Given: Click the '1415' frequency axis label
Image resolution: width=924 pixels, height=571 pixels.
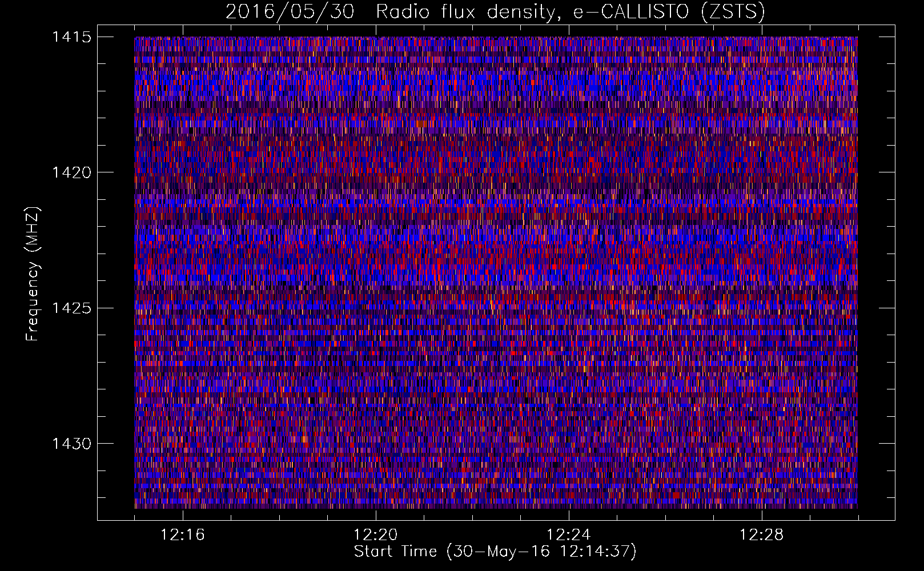Looking at the screenshot, I should coord(72,37).
